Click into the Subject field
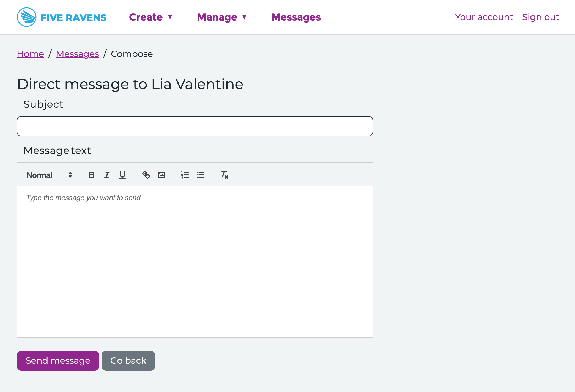The height and width of the screenshot is (392, 575). (195, 126)
